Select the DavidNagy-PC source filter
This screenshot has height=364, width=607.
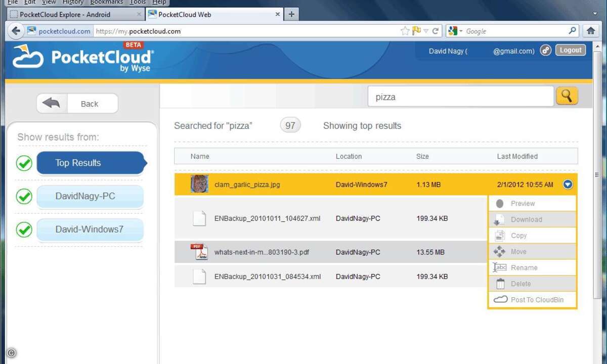click(90, 196)
